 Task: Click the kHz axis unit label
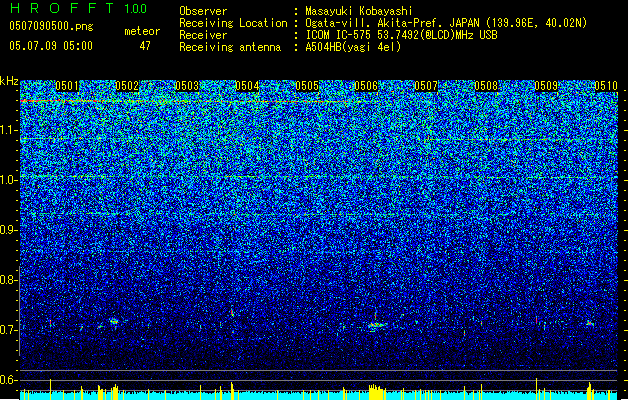pyautogui.click(x=9, y=81)
